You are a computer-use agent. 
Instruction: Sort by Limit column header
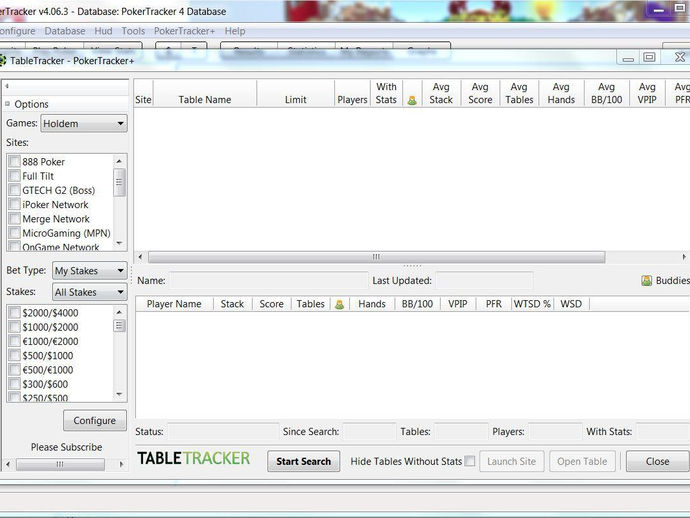295,93
